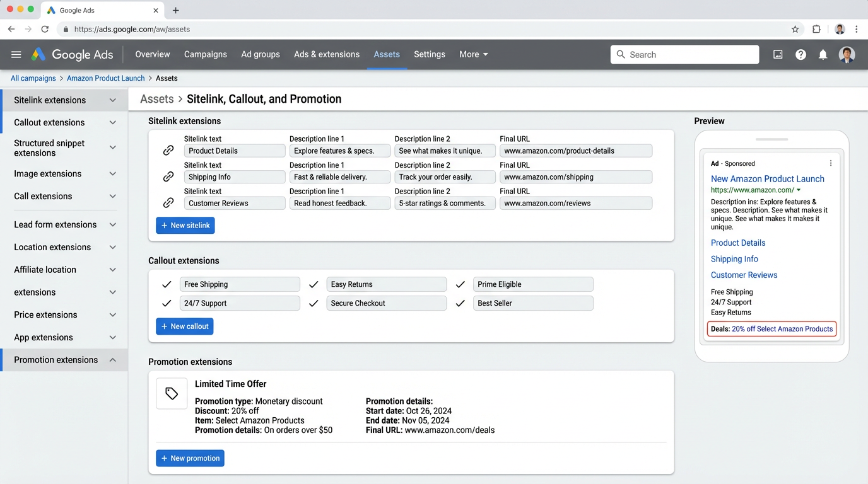Screen dimensions: 868x484
Task: Click the account profile avatar
Action: 847,54
